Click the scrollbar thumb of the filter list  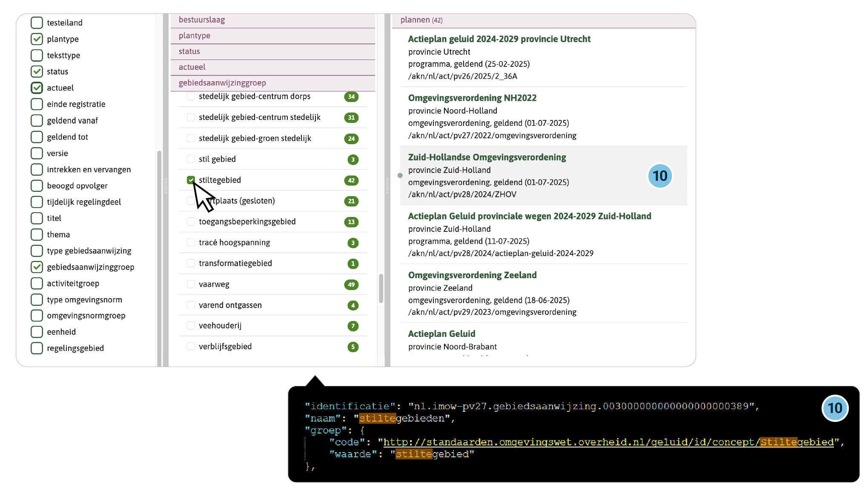[381, 288]
